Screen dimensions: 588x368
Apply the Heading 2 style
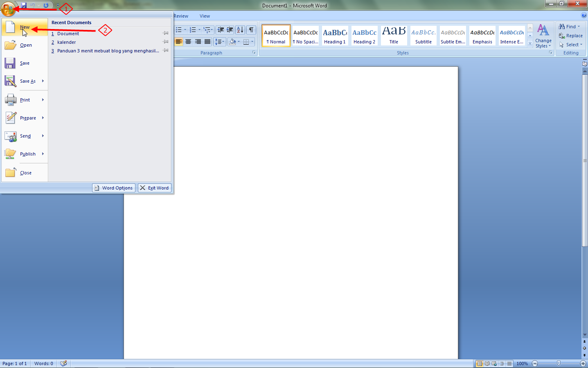[365, 36]
